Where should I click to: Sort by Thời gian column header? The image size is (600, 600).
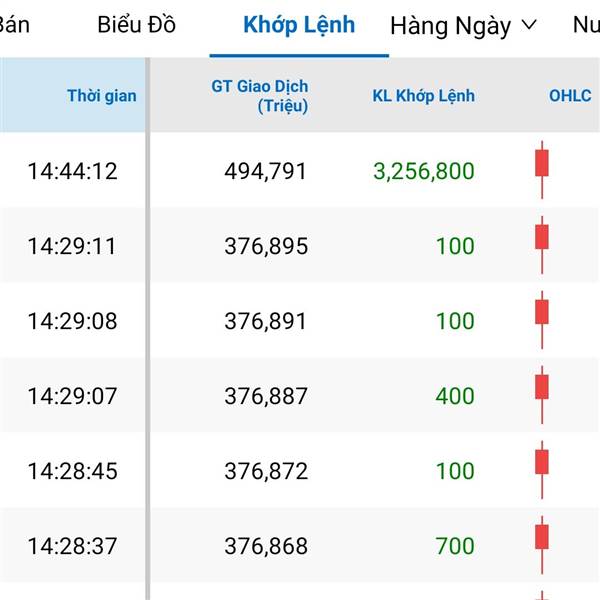(x=102, y=96)
